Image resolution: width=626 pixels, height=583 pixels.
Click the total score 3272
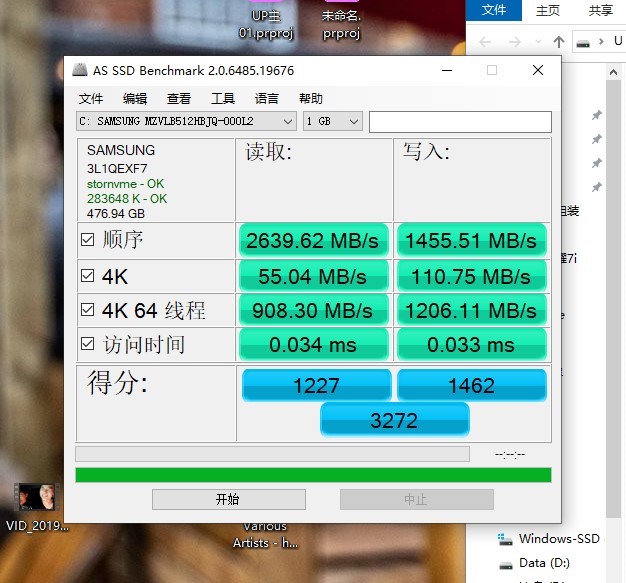click(394, 420)
